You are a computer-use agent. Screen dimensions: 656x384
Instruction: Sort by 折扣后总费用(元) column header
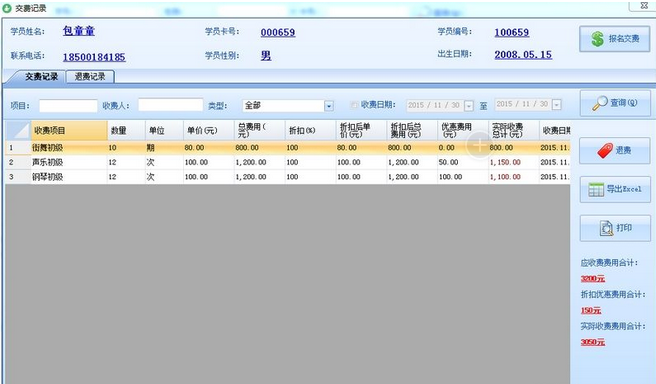412,131
